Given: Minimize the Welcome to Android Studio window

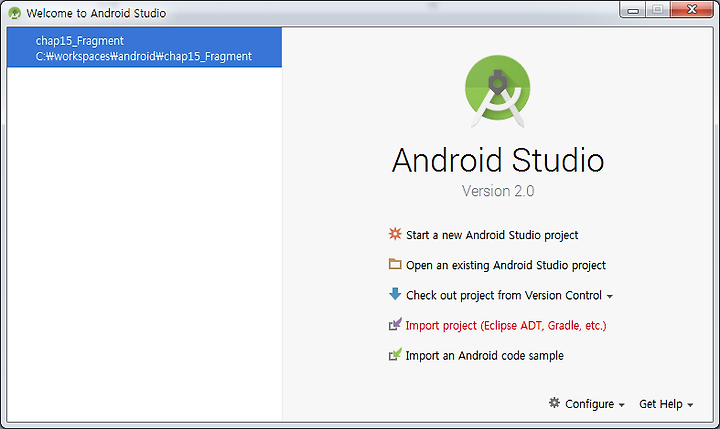Looking at the screenshot, I should point(633,10).
